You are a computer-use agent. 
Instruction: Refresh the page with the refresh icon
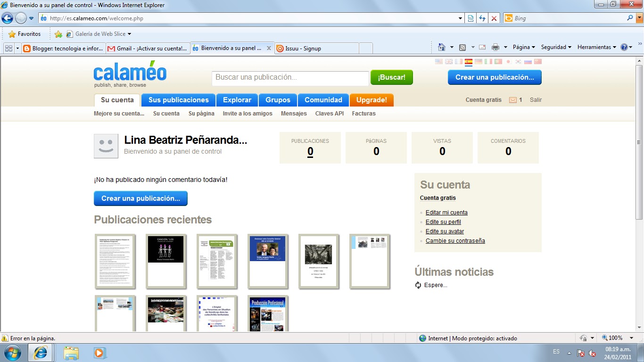point(482,18)
